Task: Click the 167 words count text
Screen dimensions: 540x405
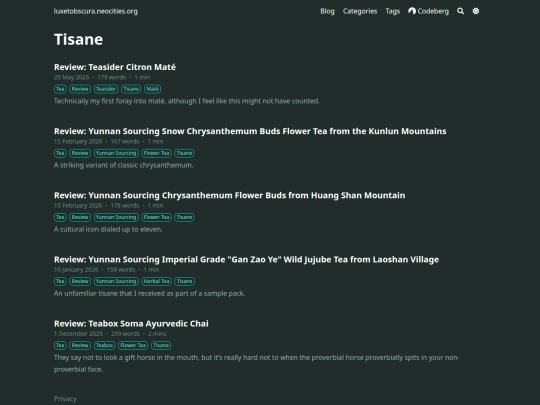Action: pyautogui.click(x=125, y=141)
